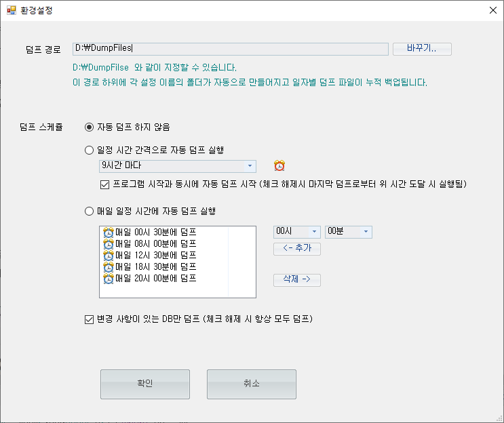The height and width of the screenshot is (423, 504).
Task: Close the 환경설정 dialog
Action: [x=492, y=10]
